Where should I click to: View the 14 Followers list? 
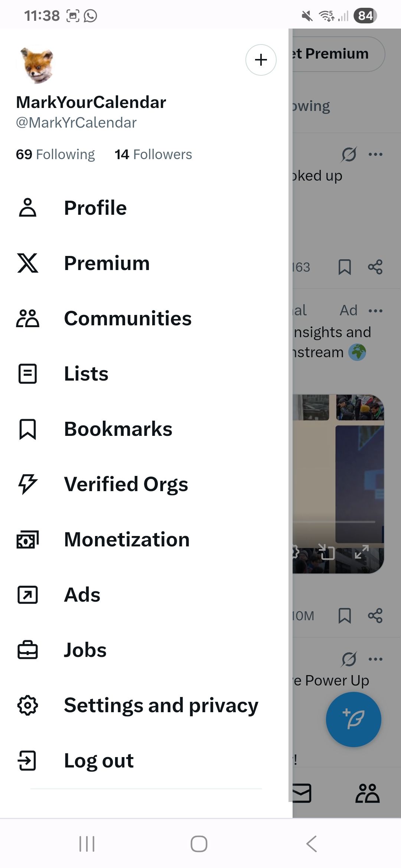[153, 154]
